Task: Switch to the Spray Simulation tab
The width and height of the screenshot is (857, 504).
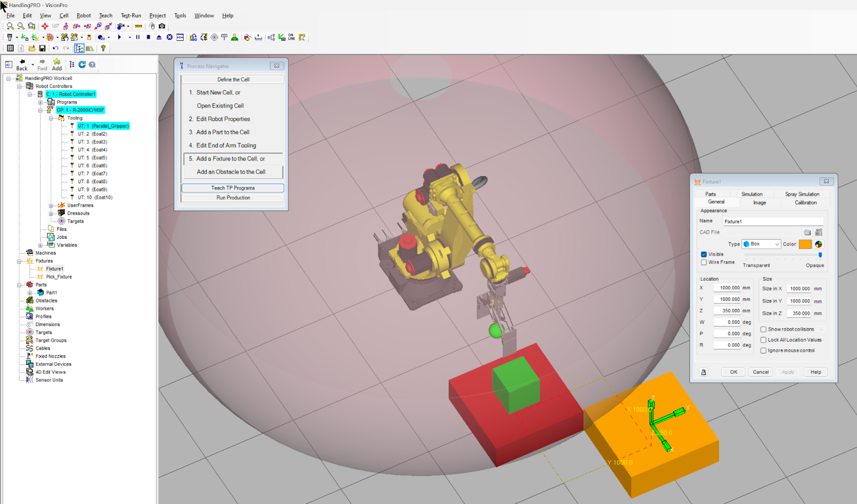Action: point(802,194)
